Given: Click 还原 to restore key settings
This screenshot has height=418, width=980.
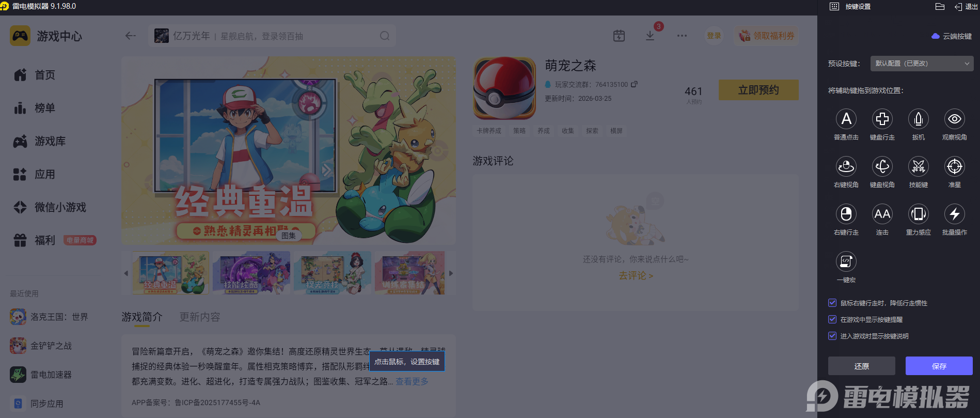Looking at the screenshot, I should pos(861,366).
